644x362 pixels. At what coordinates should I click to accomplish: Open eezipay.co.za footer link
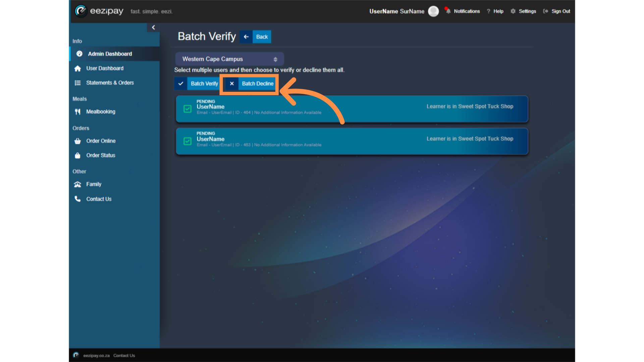pos(97,356)
